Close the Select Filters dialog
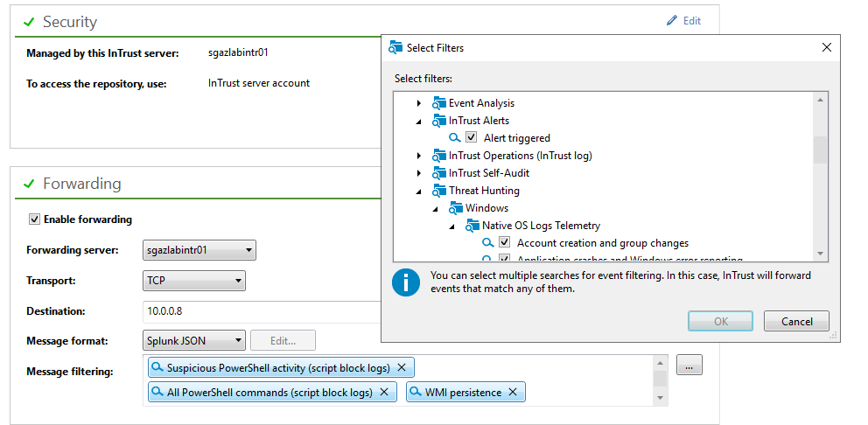Image resolution: width=868 pixels, height=425 pixels. click(x=827, y=47)
